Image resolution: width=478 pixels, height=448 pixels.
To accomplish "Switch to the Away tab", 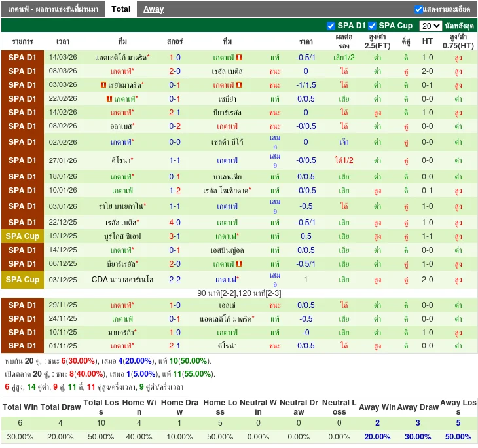I will [x=154, y=9].
